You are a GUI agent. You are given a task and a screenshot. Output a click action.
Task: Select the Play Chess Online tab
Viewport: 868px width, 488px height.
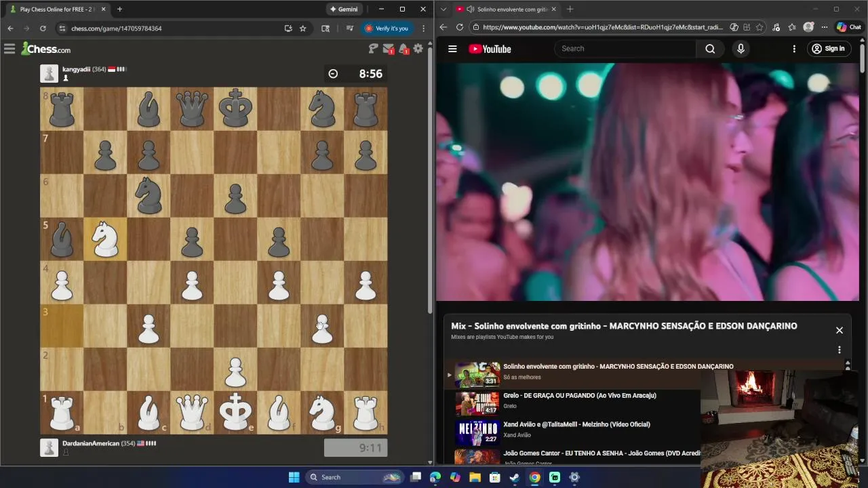coord(58,9)
